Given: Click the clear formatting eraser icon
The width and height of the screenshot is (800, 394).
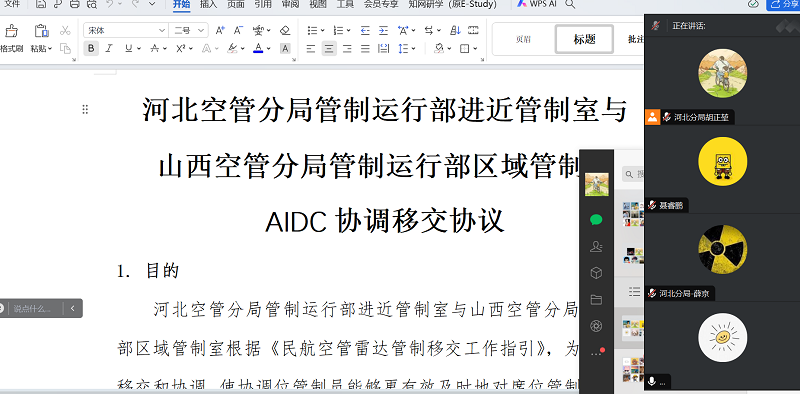Looking at the screenshot, I should (x=285, y=31).
